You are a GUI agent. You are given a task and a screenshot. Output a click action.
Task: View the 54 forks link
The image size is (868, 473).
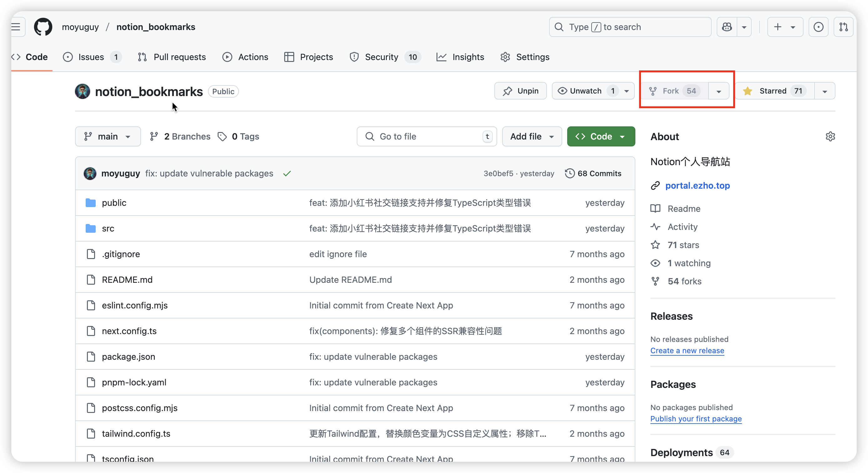(x=676, y=282)
